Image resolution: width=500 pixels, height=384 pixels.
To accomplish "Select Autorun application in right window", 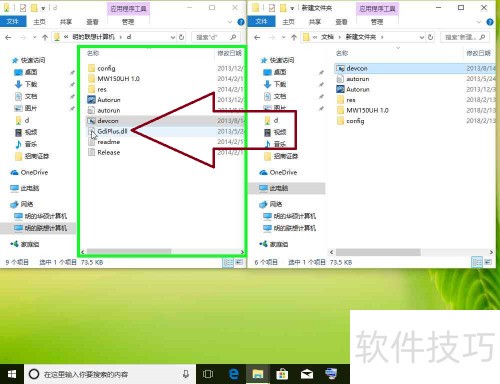I will (353, 89).
